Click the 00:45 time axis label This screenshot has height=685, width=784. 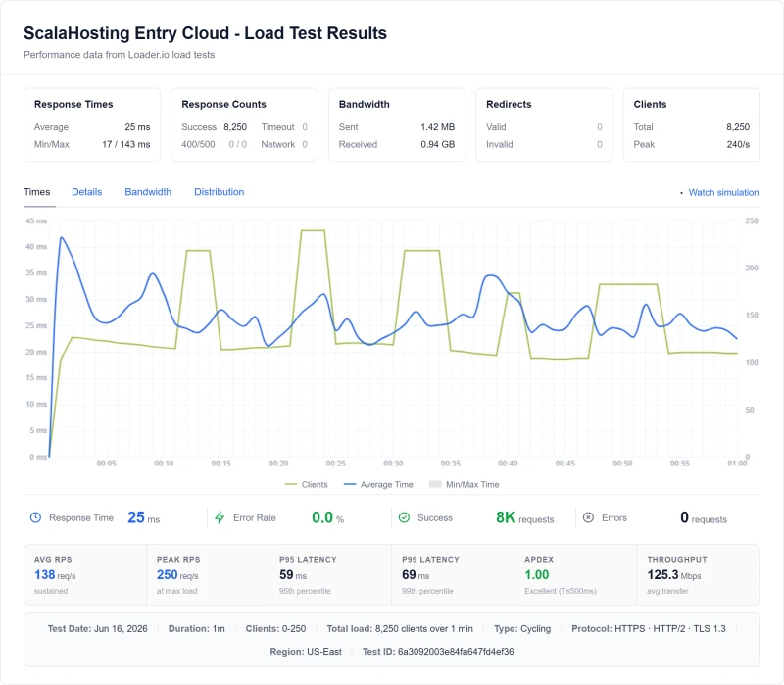pyautogui.click(x=565, y=464)
